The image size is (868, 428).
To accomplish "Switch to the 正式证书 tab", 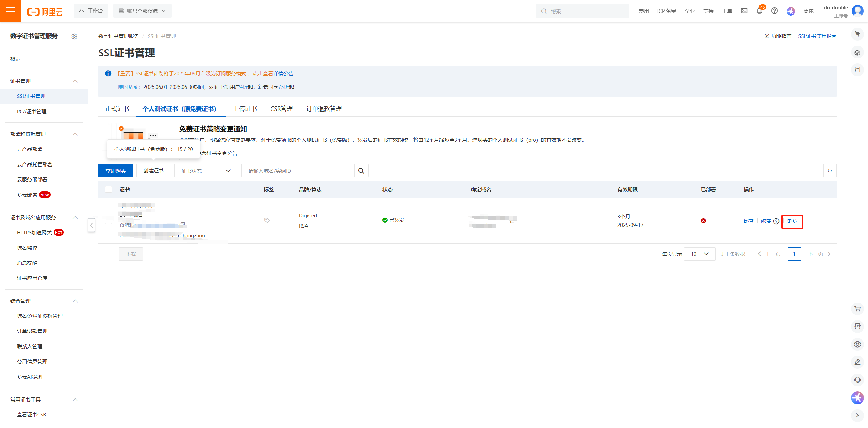I will (117, 109).
